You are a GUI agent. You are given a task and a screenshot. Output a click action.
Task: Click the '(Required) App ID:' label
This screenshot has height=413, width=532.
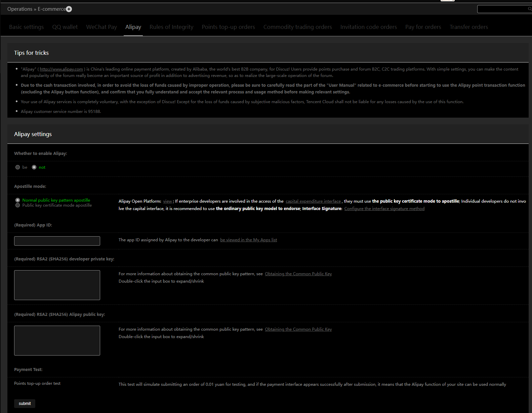pos(33,225)
